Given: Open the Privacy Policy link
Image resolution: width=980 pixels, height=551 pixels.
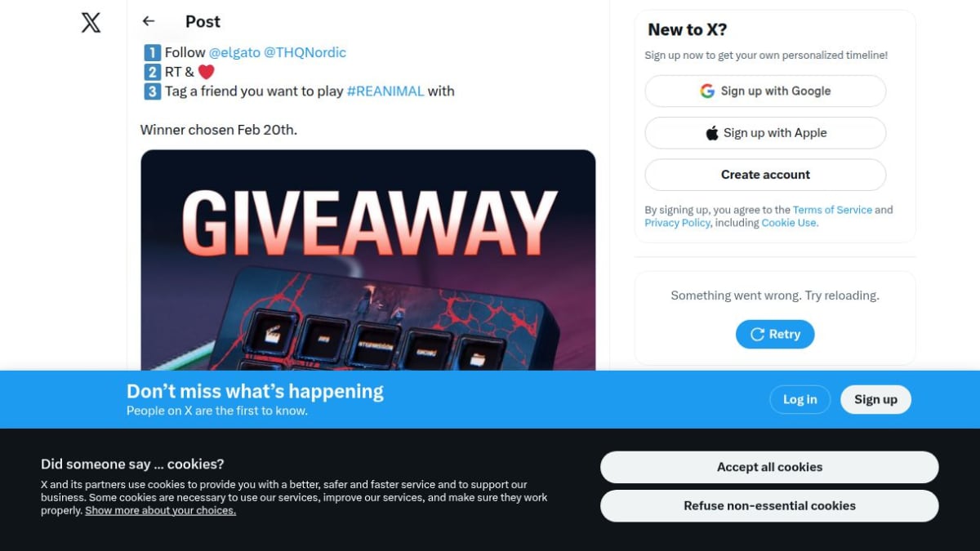Looking at the screenshot, I should pos(677,223).
